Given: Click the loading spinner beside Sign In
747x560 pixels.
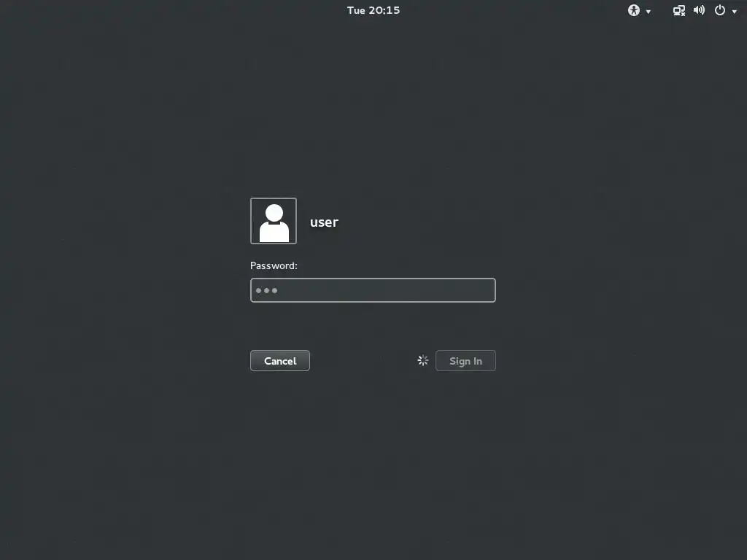Looking at the screenshot, I should pyautogui.click(x=422, y=360).
